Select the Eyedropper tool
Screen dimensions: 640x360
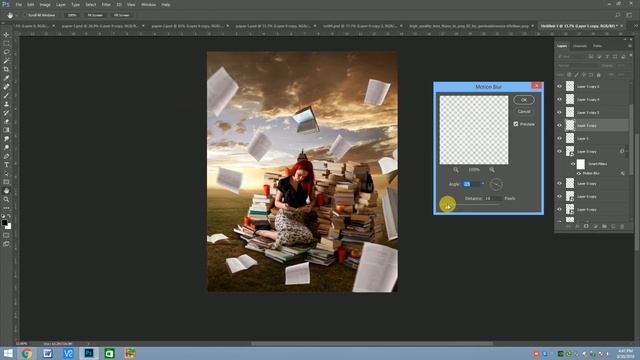coord(6,78)
